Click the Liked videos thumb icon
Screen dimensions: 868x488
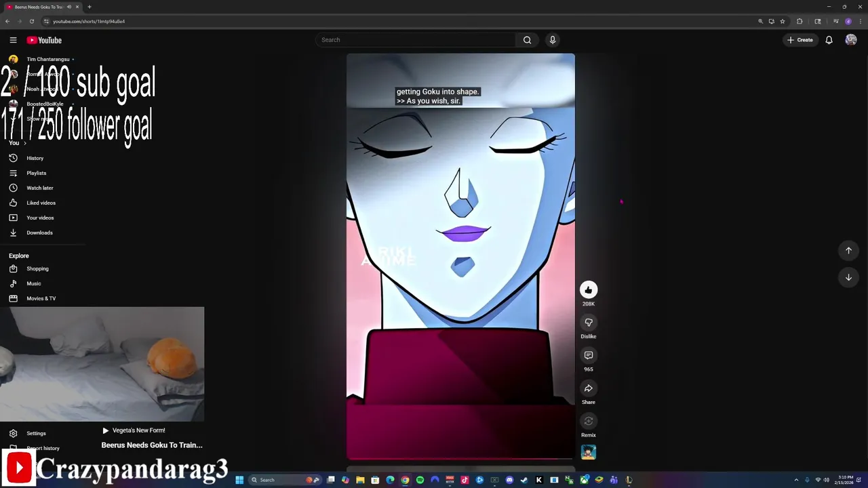(x=13, y=203)
